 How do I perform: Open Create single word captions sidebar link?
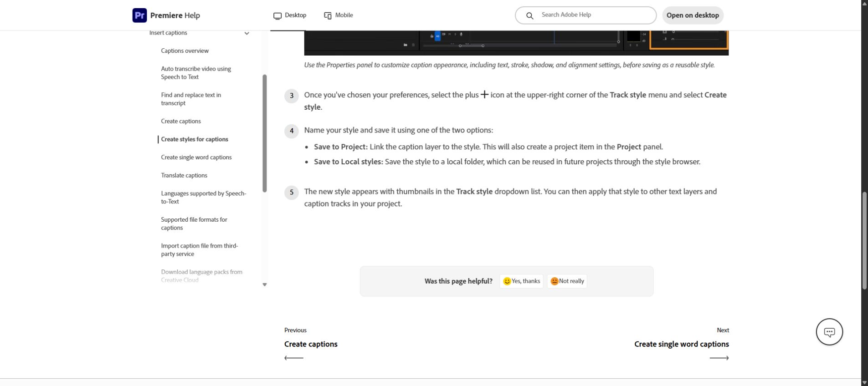click(196, 157)
